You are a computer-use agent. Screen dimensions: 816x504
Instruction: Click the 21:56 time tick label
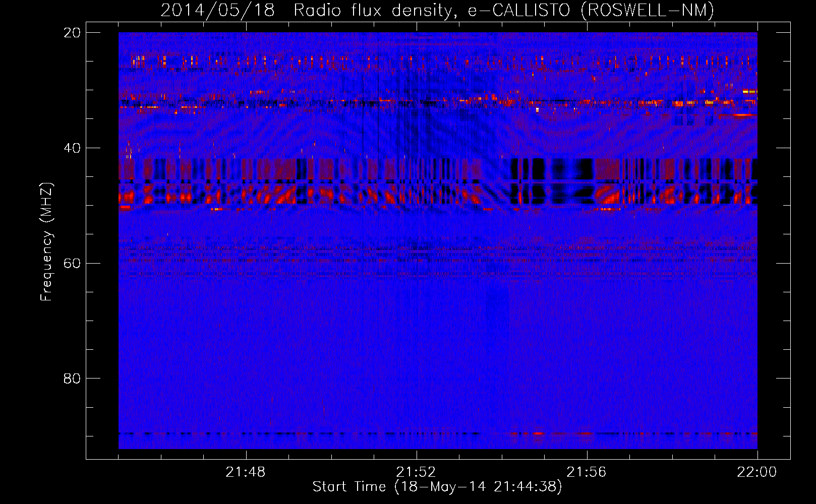point(587,472)
